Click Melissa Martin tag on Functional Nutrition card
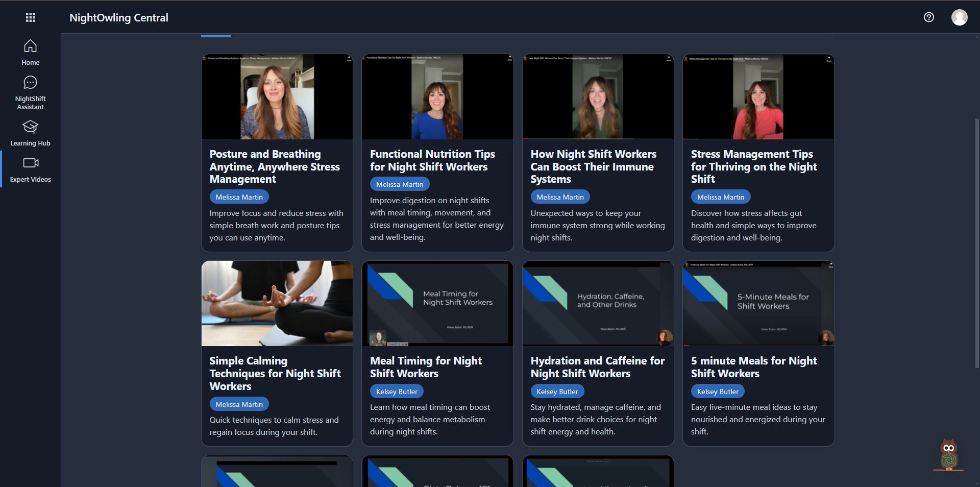The image size is (980, 487). [x=400, y=184]
